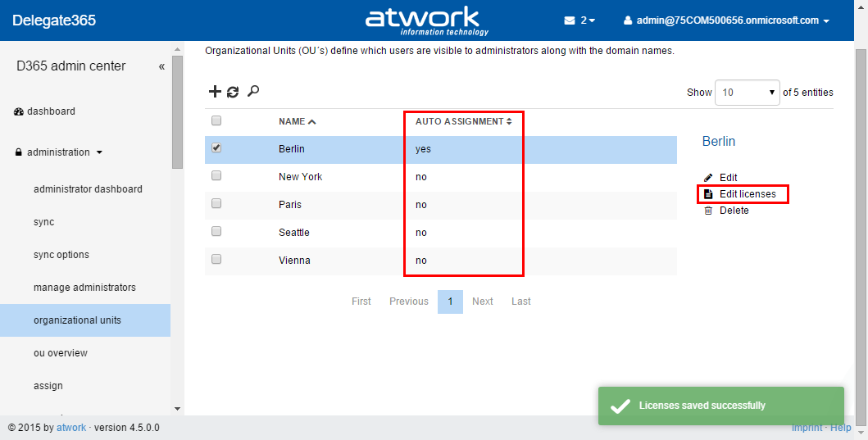
Task: Refresh the organizational units list
Action: [x=233, y=92]
